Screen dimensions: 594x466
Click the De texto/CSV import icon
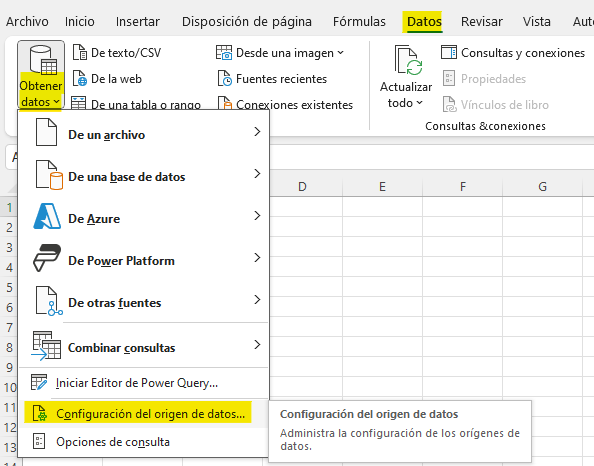[80, 52]
